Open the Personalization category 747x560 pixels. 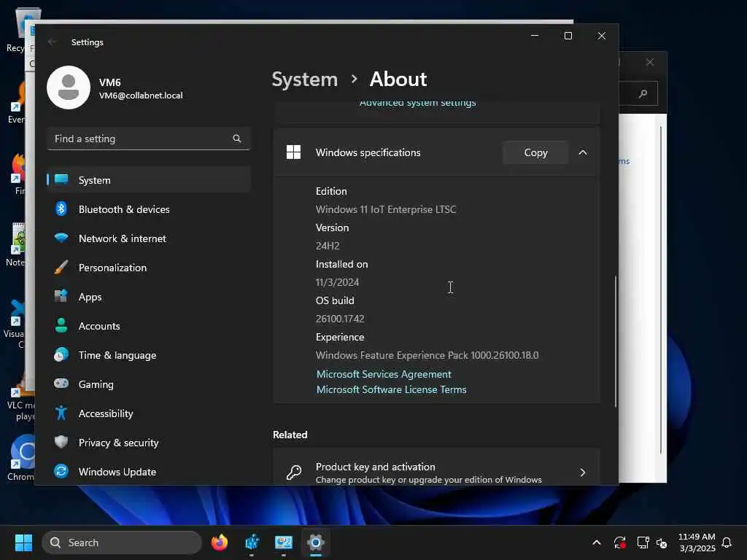coord(149,268)
